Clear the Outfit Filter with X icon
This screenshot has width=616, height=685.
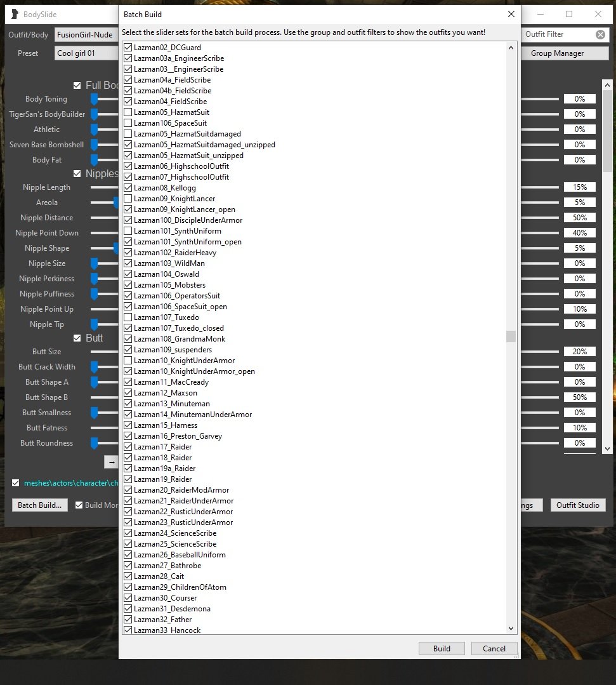(x=600, y=34)
